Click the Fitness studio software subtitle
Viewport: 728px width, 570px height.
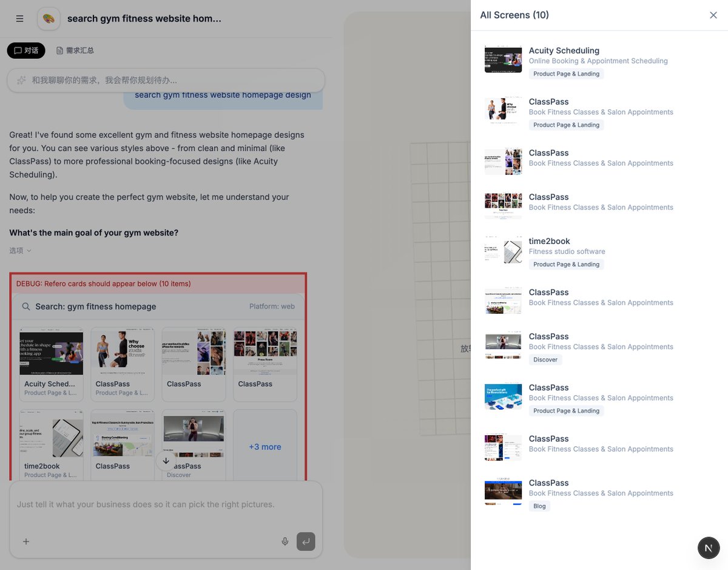567,251
